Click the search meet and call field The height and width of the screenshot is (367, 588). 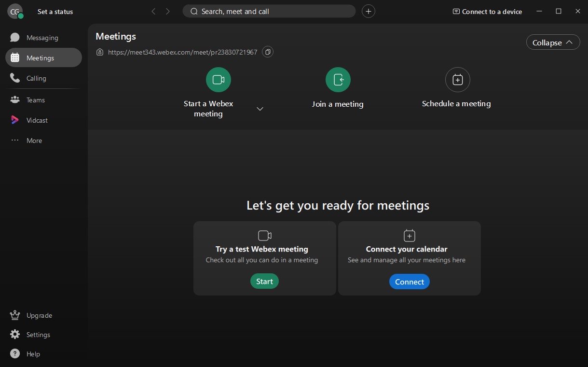pos(269,11)
